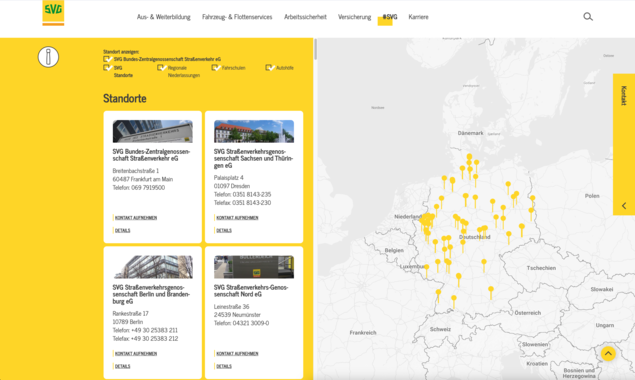Click the round info icon
The height and width of the screenshot is (380, 635).
pyautogui.click(x=48, y=57)
